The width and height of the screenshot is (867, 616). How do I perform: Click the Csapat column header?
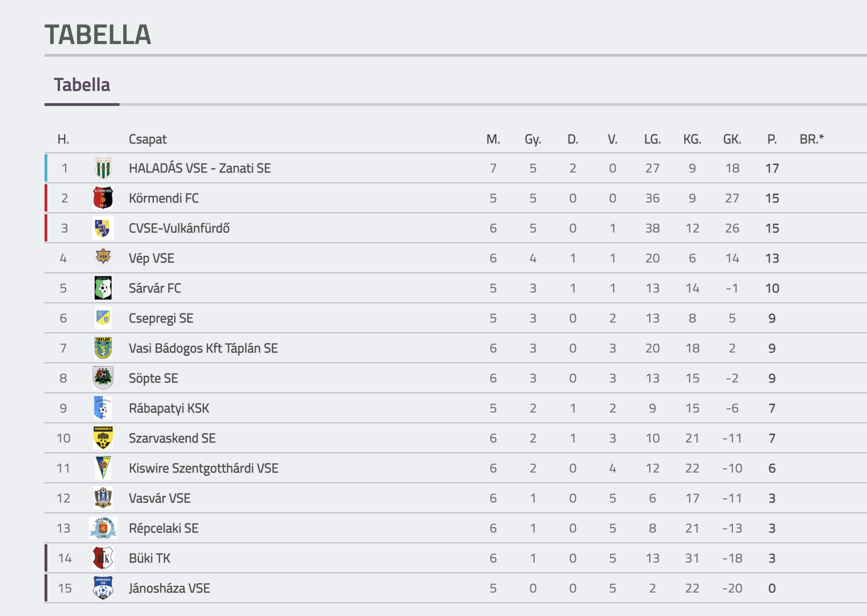[148, 139]
